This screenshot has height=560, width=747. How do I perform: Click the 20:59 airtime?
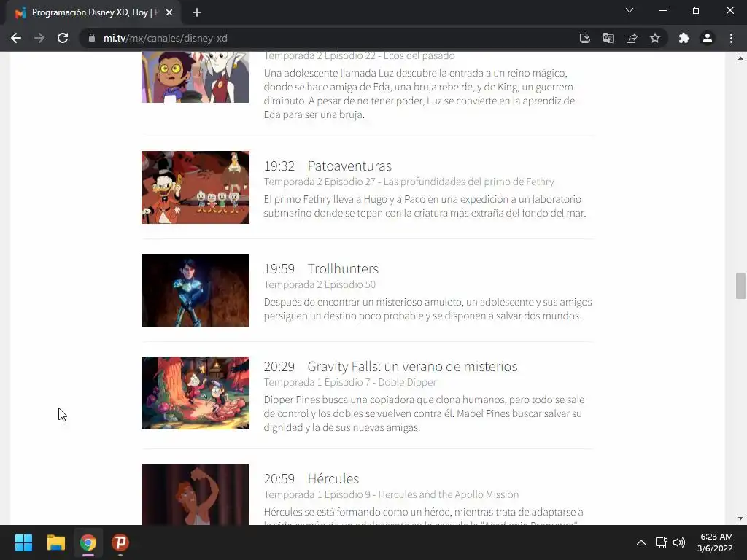279,478
